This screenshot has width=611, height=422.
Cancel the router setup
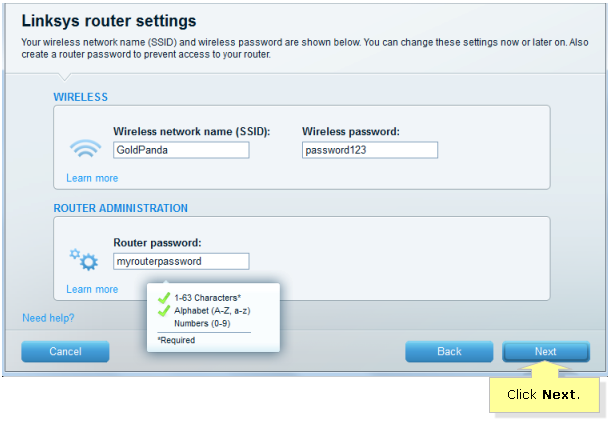tap(65, 351)
